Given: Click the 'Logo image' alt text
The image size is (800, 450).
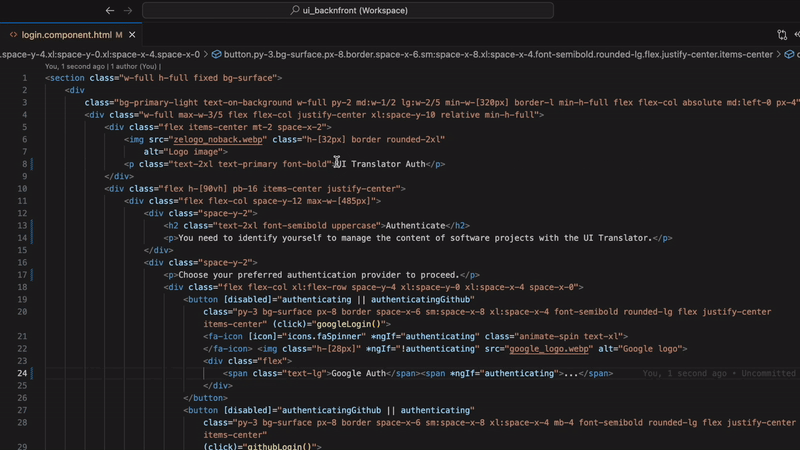Looking at the screenshot, I should [193, 152].
